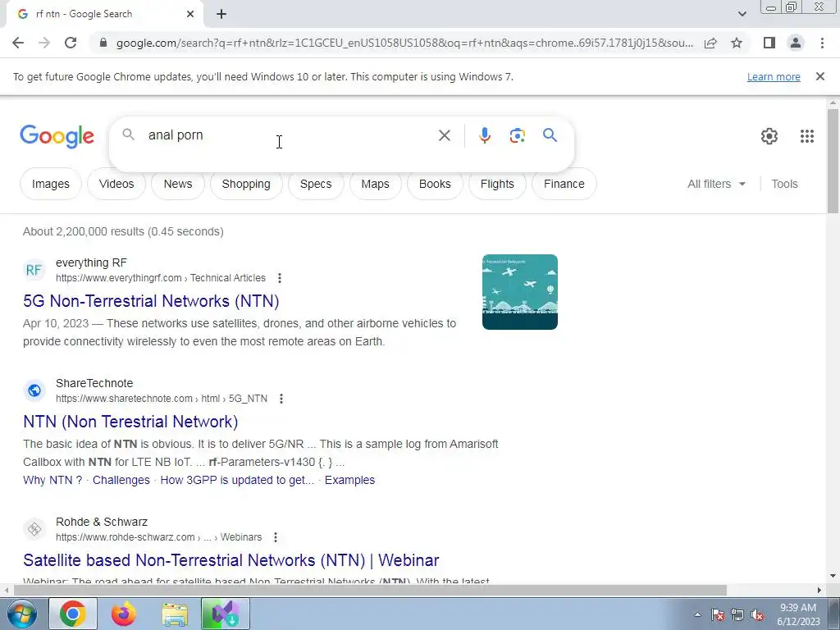Open more options for ShareTechnote result
This screenshot has width=840, height=630.
(x=281, y=399)
